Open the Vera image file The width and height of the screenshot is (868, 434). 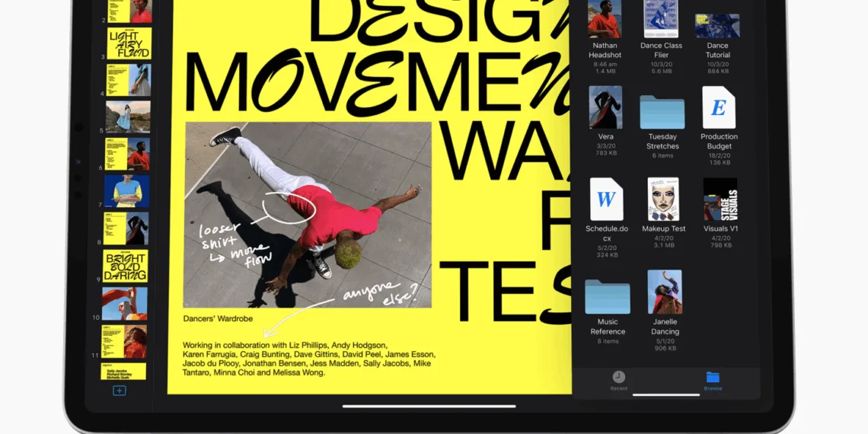point(605,107)
